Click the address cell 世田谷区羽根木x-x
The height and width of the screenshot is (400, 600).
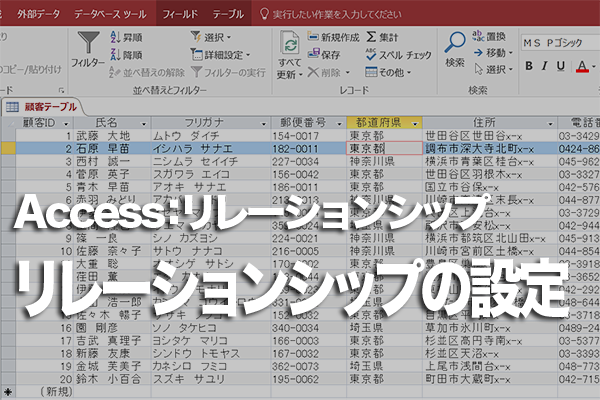coord(490,174)
